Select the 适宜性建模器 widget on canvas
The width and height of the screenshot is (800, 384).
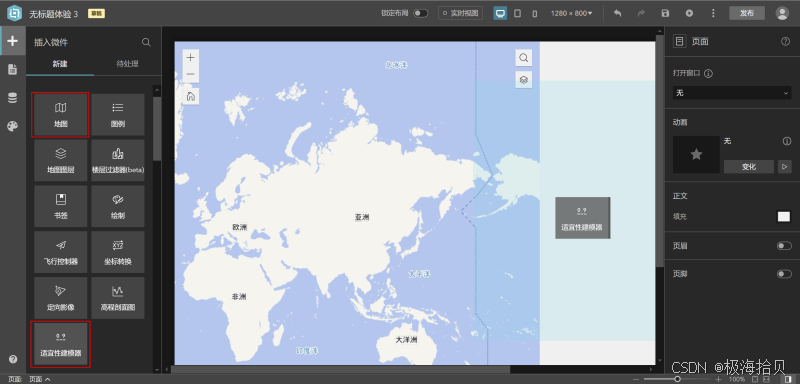[582, 218]
